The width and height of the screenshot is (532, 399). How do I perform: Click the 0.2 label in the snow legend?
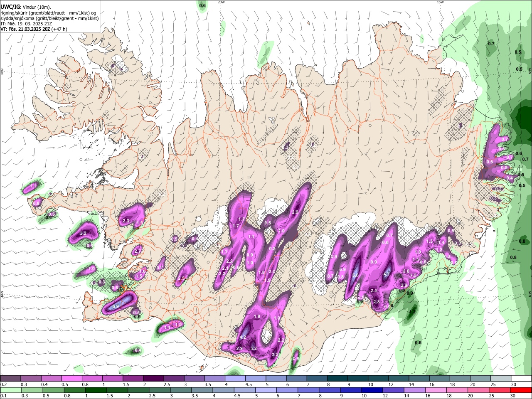(x=4, y=384)
